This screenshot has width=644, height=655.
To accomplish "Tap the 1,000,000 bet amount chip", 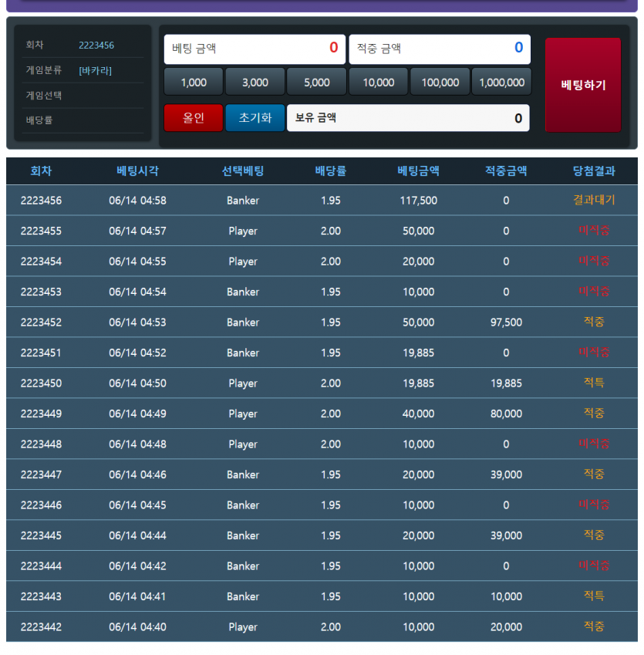I will click(501, 82).
